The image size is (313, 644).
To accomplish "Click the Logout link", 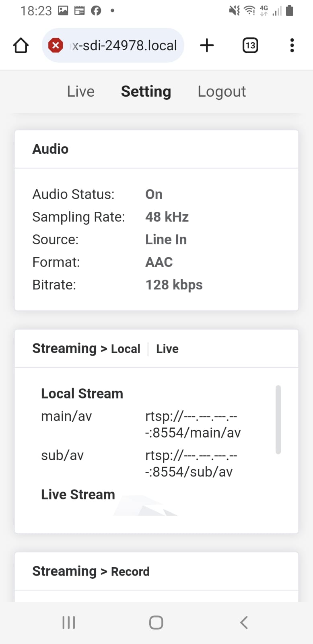I will [x=222, y=92].
